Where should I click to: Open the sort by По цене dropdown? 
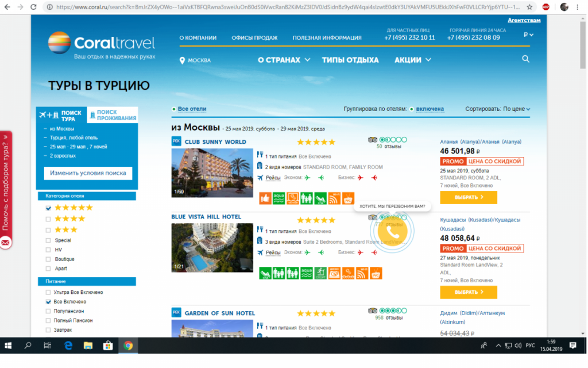click(516, 109)
